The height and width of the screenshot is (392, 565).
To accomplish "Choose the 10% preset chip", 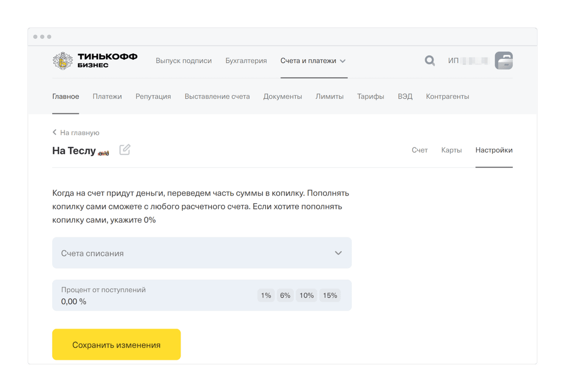I will click(x=306, y=295).
